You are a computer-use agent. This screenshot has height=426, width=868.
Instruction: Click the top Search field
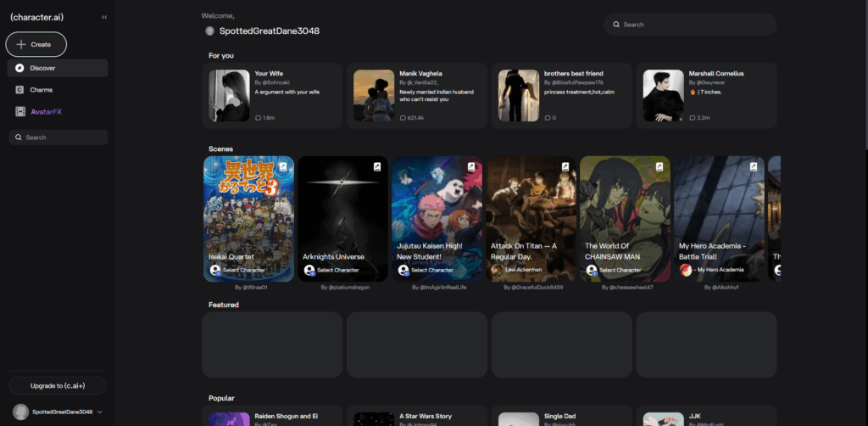690,25
